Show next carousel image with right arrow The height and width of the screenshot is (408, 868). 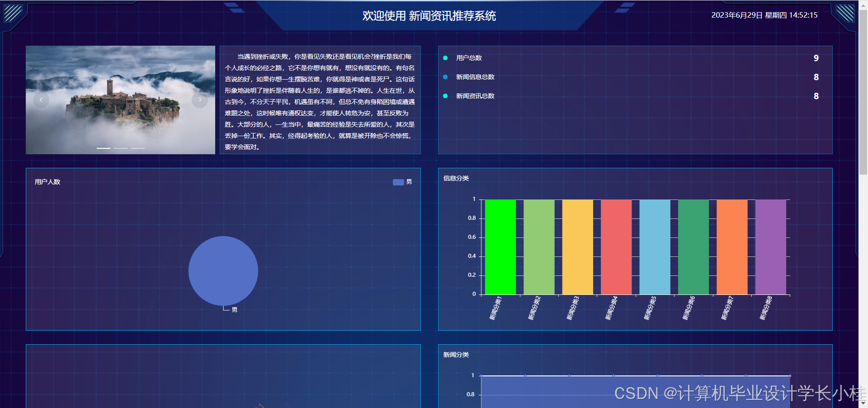coord(200,100)
